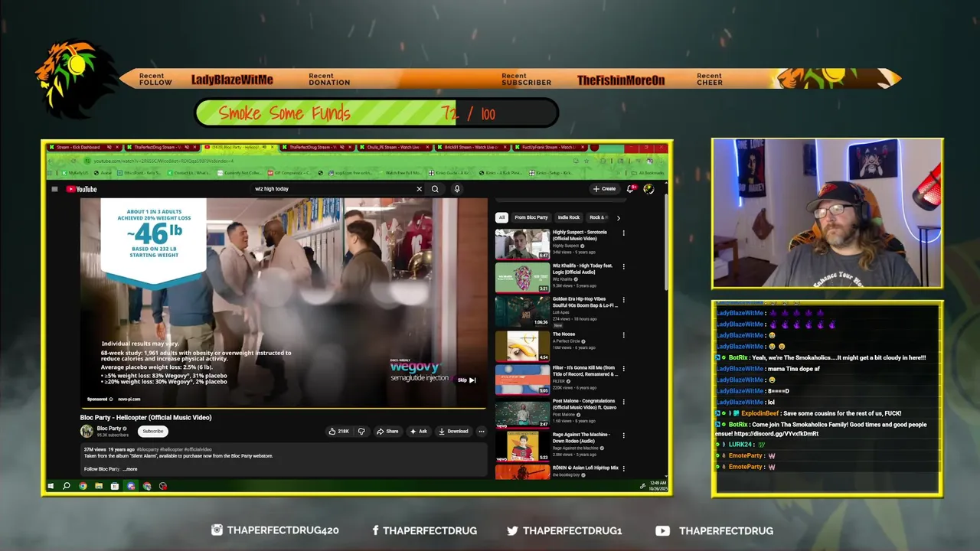The image size is (980, 551).
Task: Open the YouTube notifications bell
Action: 630,189
